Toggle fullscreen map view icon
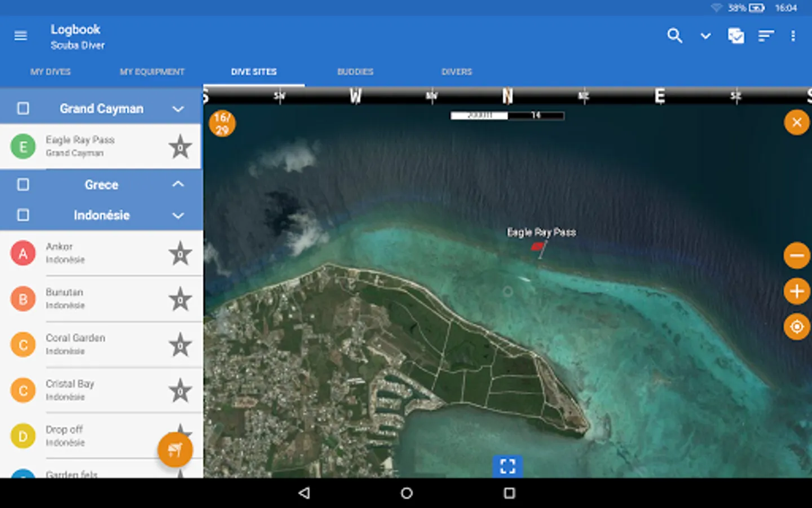 coord(507,466)
